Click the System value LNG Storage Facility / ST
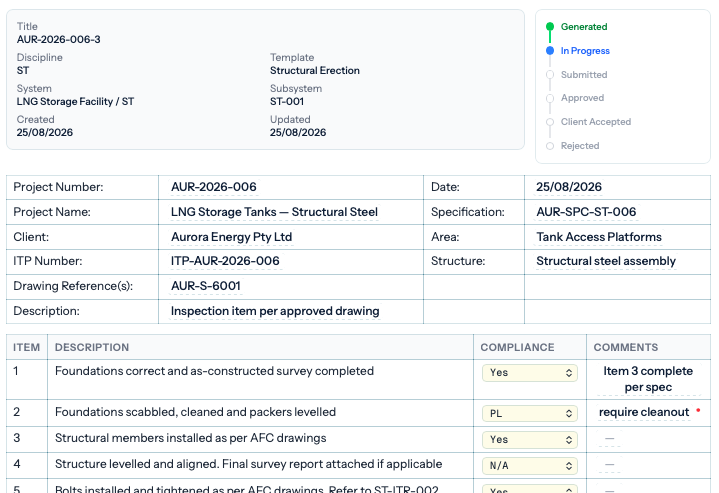 [x=75, y=101]
